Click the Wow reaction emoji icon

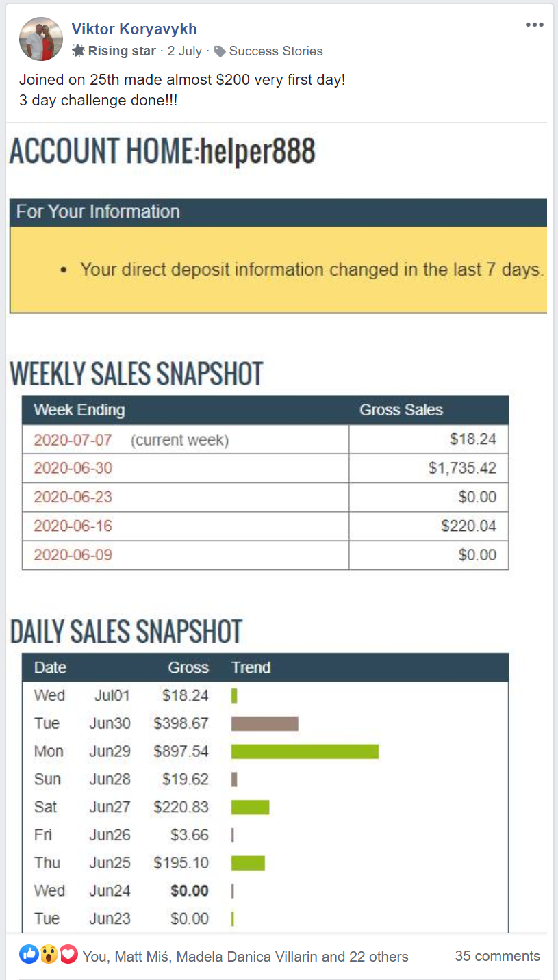click(49, 954)
